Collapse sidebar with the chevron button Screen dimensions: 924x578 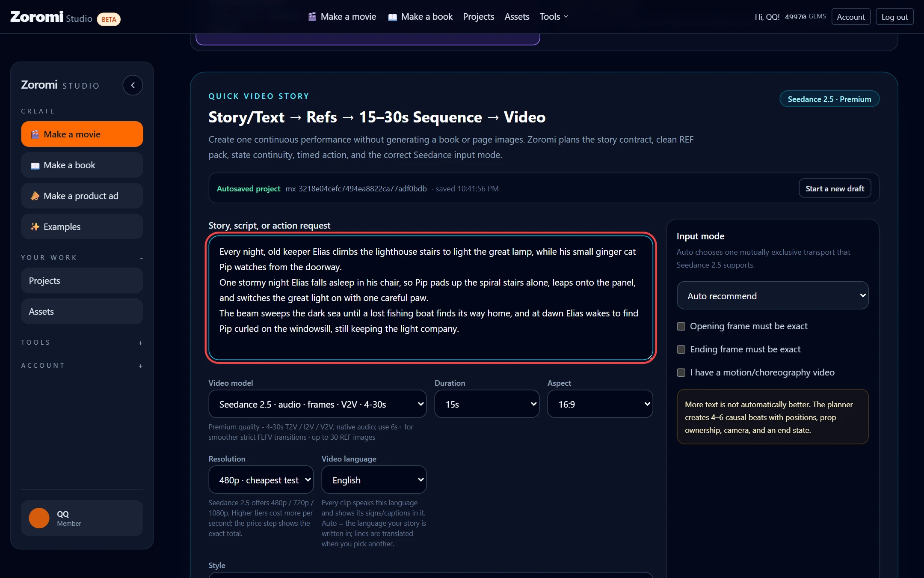tap(133, 85)
